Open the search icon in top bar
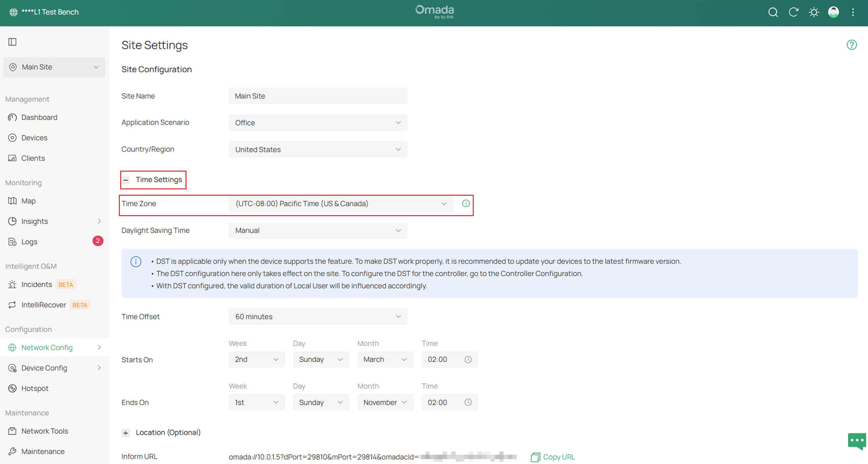Image resolution: width=868 pixels, height=464 pixels. (x=773, y=12)
